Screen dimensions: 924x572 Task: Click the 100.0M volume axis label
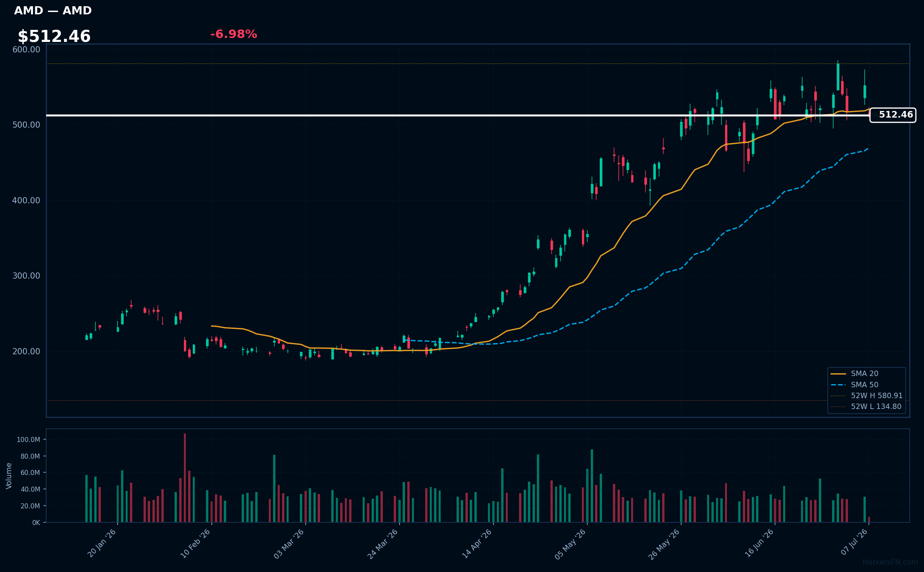(28, 440)
